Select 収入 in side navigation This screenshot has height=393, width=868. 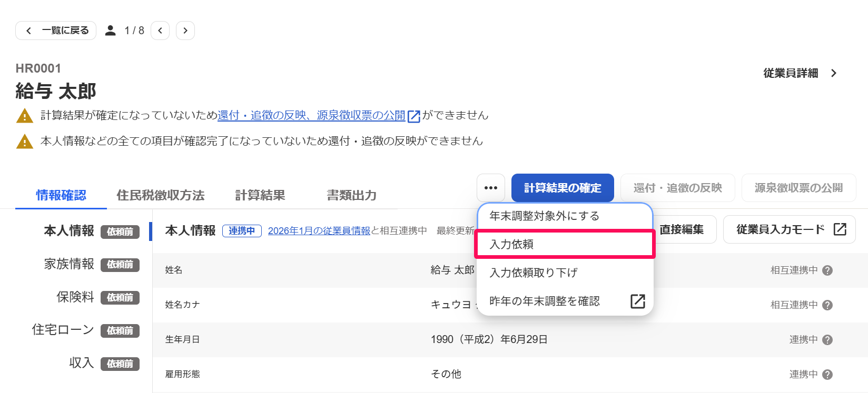click(82, 363)
